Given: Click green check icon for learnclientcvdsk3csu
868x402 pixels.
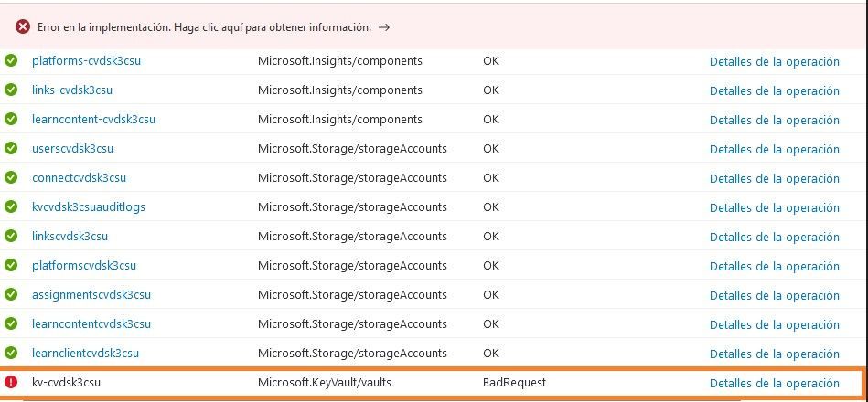Looking at the screenshot, I should pos(11,354).
